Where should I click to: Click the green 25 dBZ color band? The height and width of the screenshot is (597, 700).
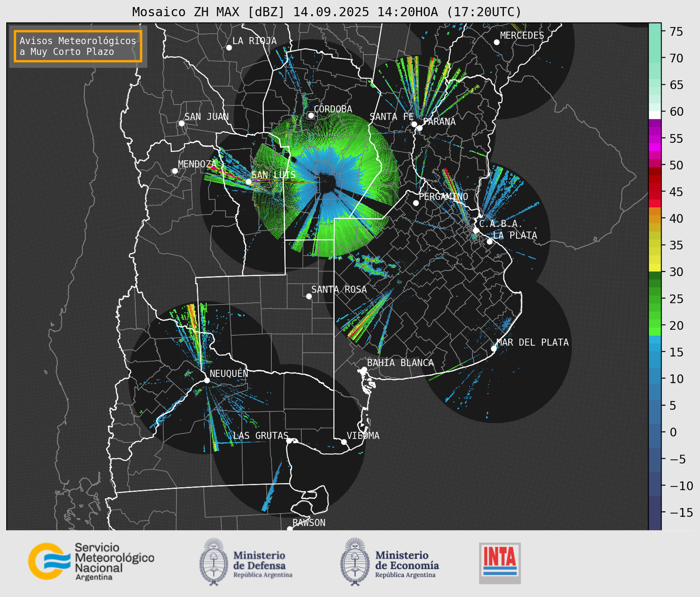tap(654, 299)
